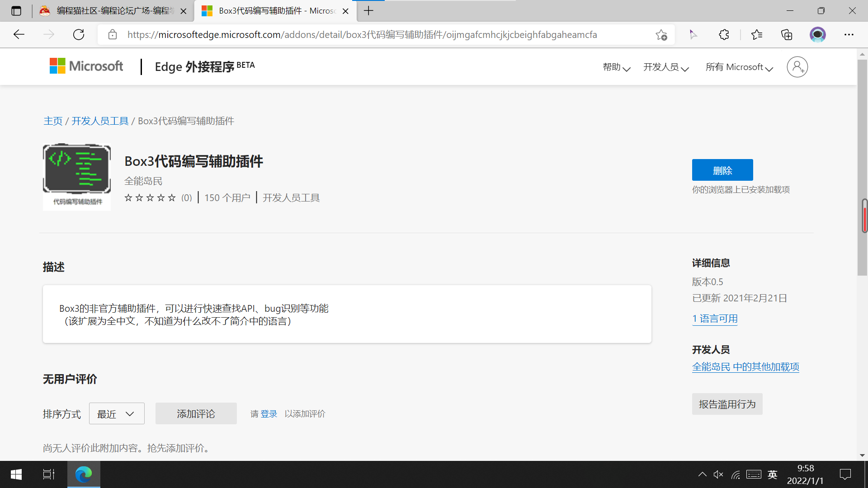
Task: Open the Extensions puzzle icon
Action: [724, 34]
